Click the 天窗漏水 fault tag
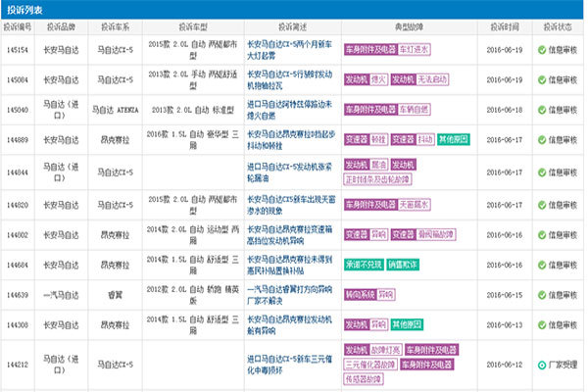This screenshot has width=588, height=392. click(x=414, y=205)
